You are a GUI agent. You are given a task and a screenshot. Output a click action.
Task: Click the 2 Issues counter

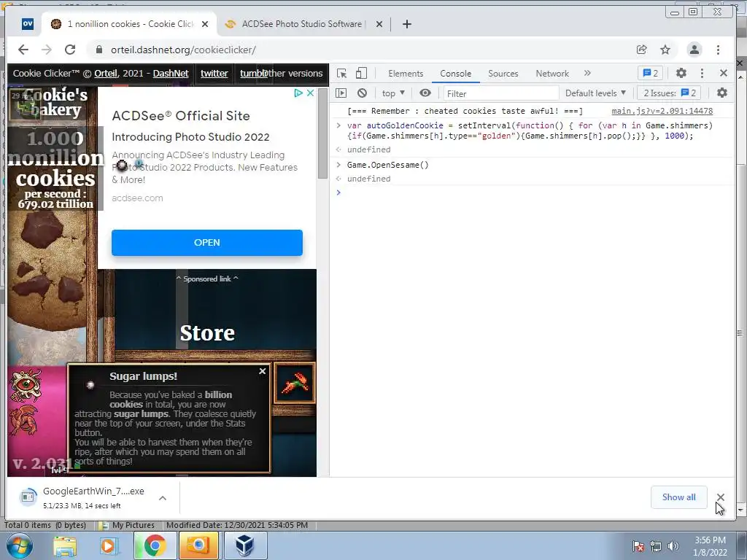click(x=670, y=93)
